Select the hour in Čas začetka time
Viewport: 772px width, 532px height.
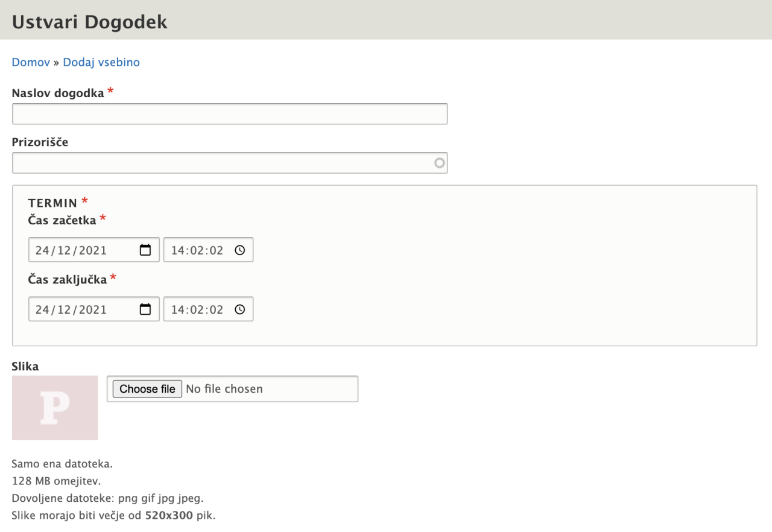click(177, 250)
